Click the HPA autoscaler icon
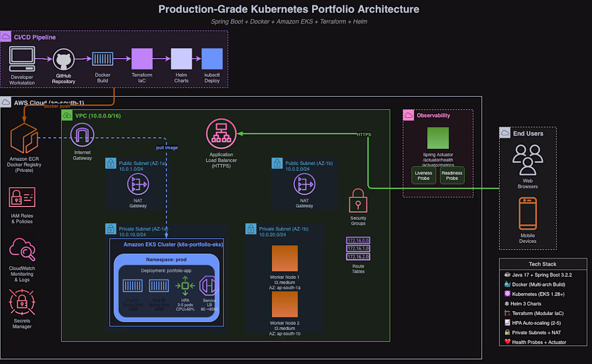The image size is (592, 364). [185, 286]
